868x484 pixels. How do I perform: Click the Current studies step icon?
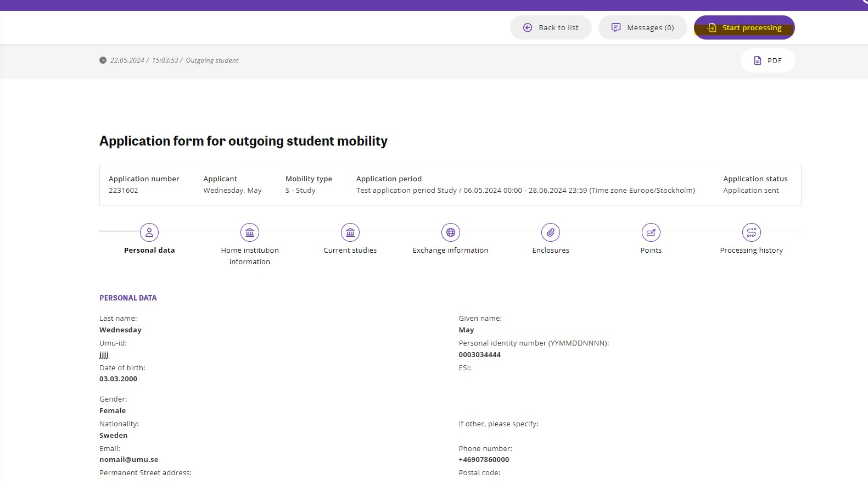click(x=350, y=232)
